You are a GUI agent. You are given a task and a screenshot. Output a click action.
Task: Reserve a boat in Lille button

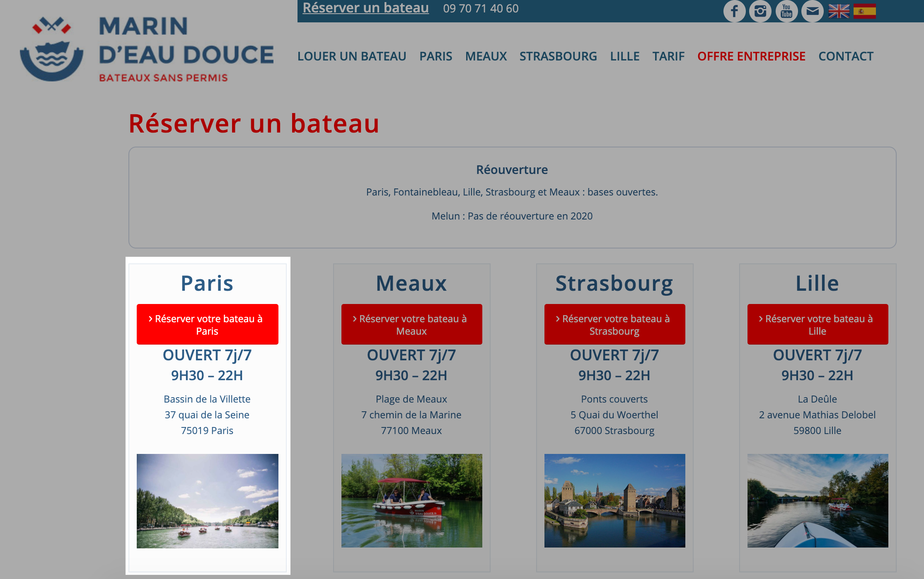pyautogui.click(x=818, y=324)
